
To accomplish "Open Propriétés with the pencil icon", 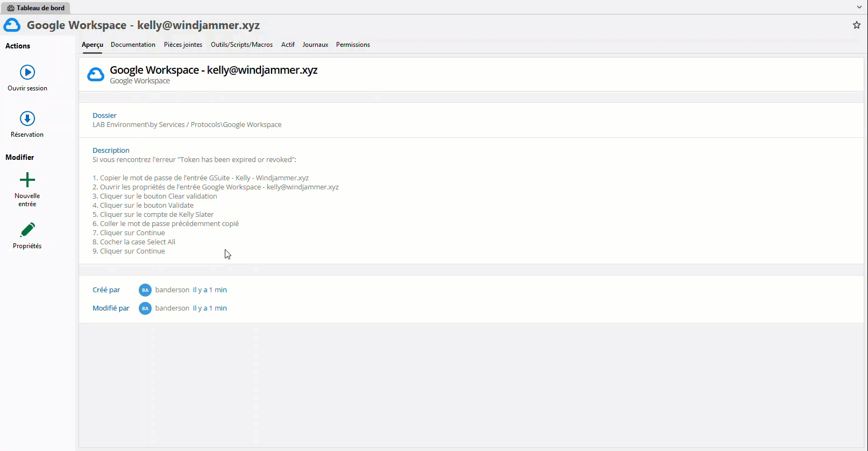I will [27, 230].
